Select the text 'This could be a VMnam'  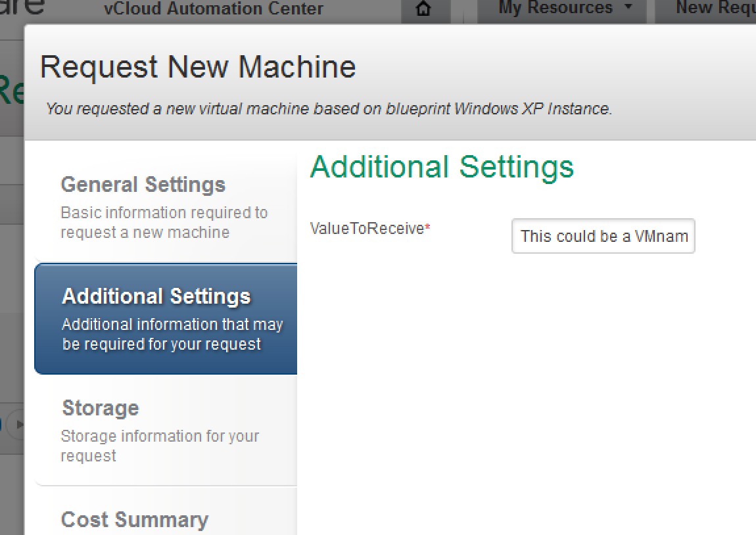click(x=603, y=236)
